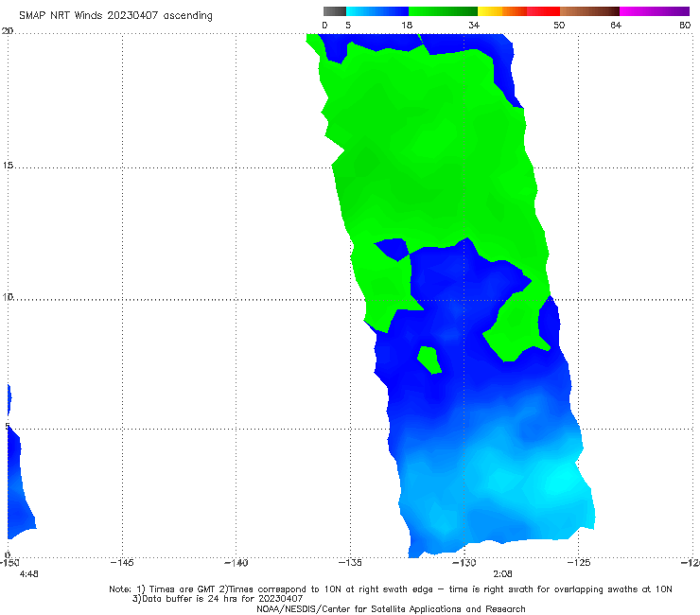Click the blue segment of the color bar
Screen dimensions: 700x615
[377, 11]
